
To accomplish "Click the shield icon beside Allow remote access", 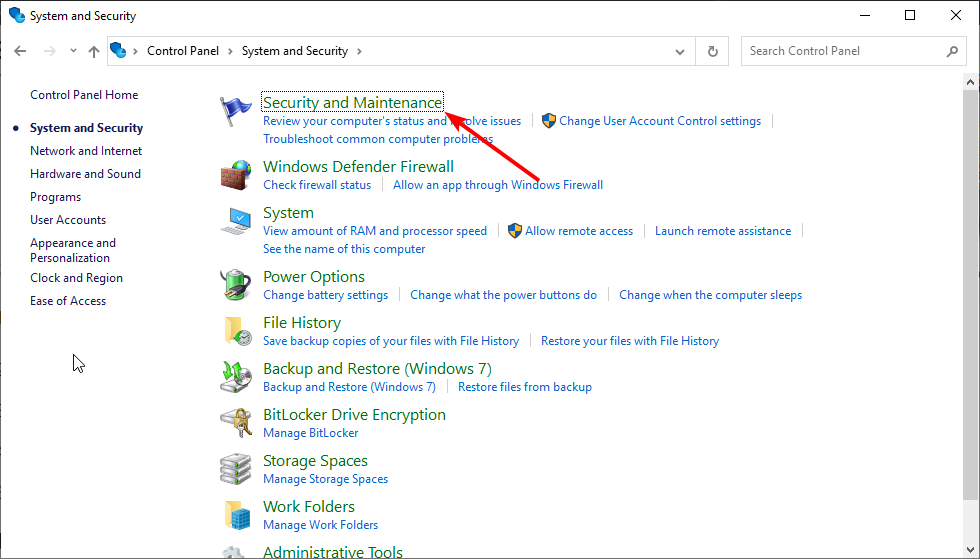I will 514,231.
